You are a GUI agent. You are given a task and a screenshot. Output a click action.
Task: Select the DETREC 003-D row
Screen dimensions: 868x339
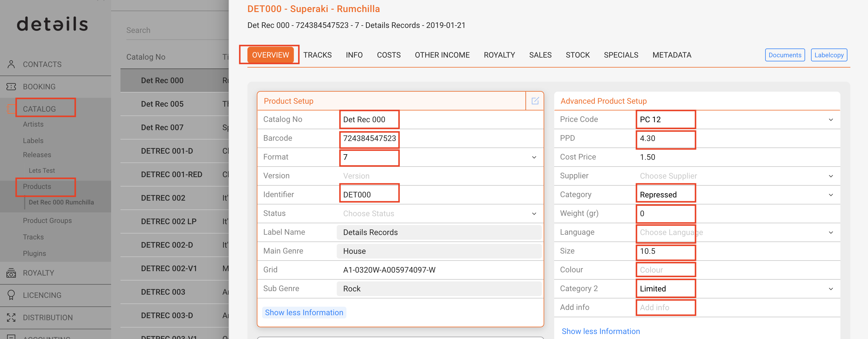175,315
